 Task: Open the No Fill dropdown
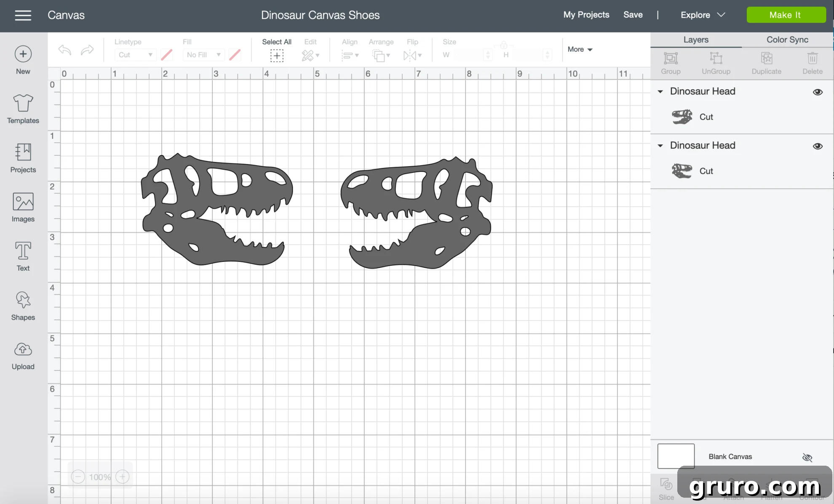click(x=203, y=55)
